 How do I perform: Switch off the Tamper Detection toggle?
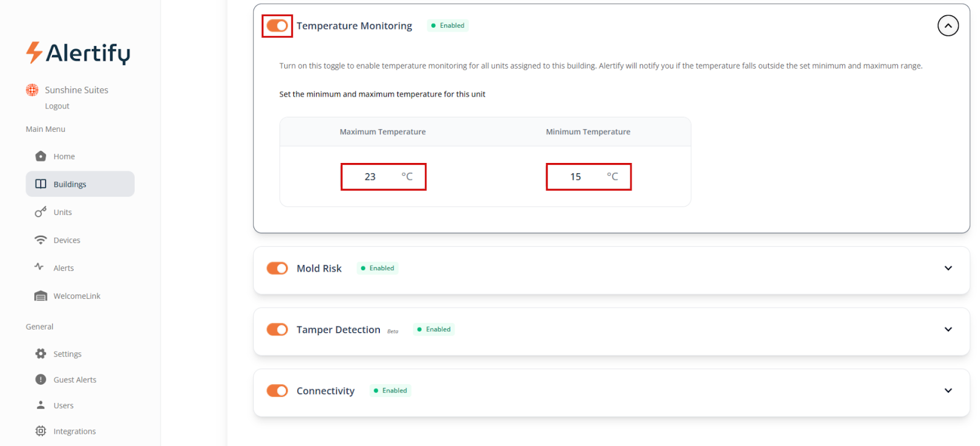(277, 330)
